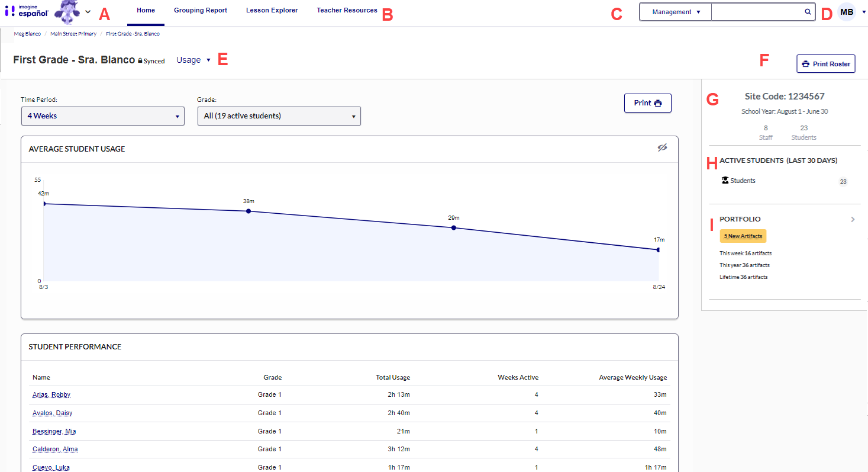Open the Time Period dropdown
Viewport: 868px width, 472px height.
102,116
